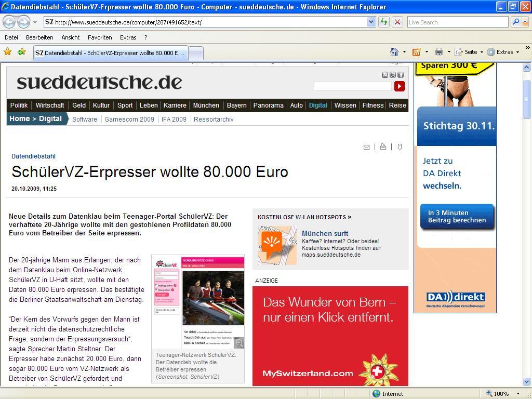Email the article via envelope icon
The height and width of the screenshot is (399, 532).
coord(366,147)
